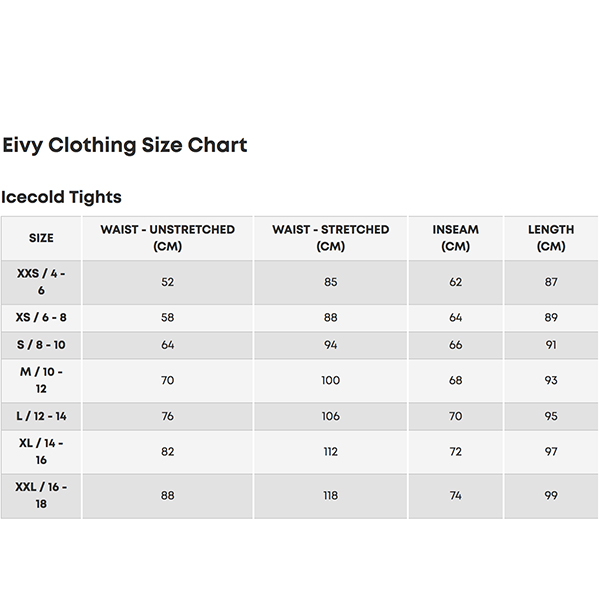Click the inseam value 74

(x=455, y=496)
